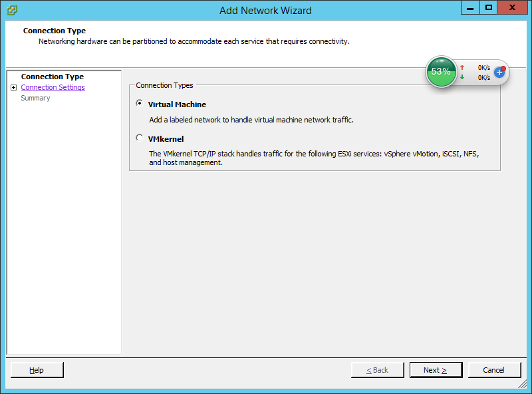Open Help for the wizard

pyautogui.click(x=37, y=370)
